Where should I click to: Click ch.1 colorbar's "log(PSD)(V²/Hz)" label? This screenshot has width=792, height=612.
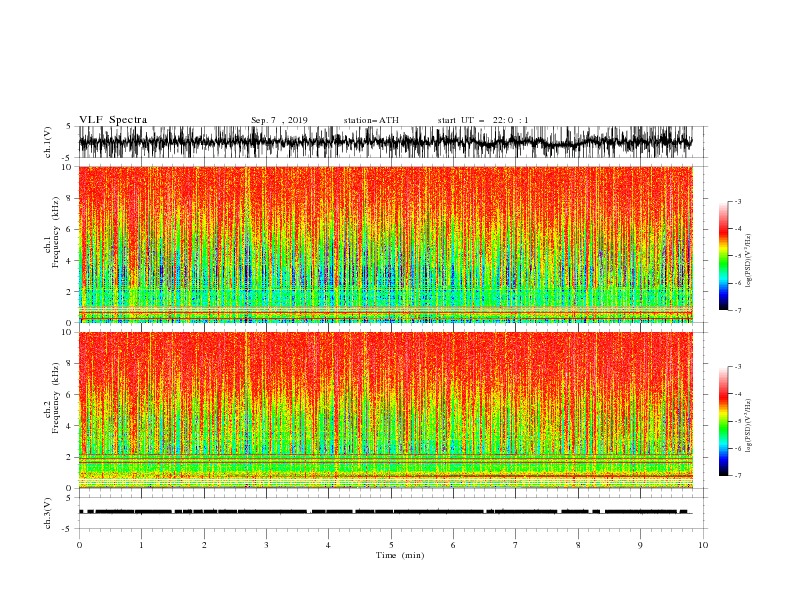748,261
